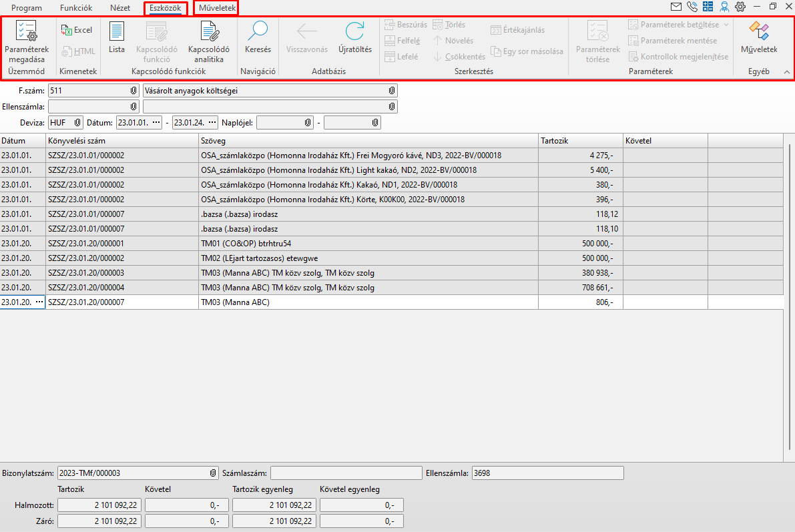The width and height of the screenshot is (795, 532).
Task: Open the mail envelope icon in the title bar
Action: [x=676, y=7]
